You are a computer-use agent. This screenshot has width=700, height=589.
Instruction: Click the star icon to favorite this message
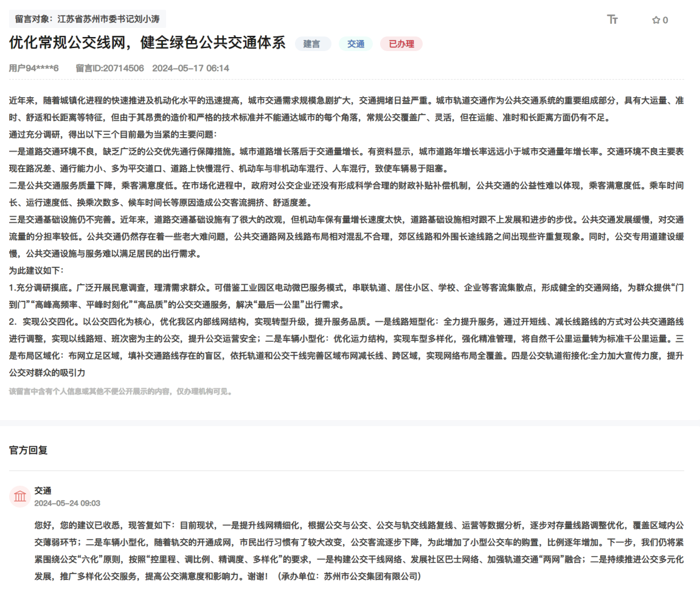click(655, 20)
